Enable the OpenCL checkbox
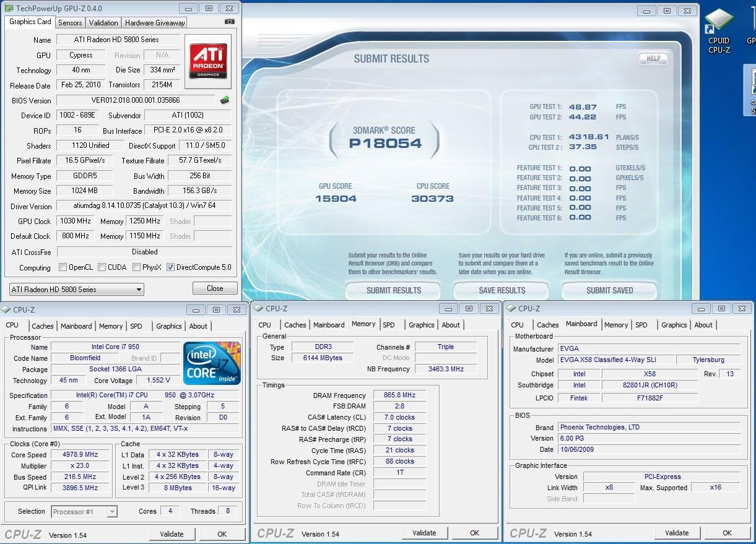 click(x=63, y=267)
